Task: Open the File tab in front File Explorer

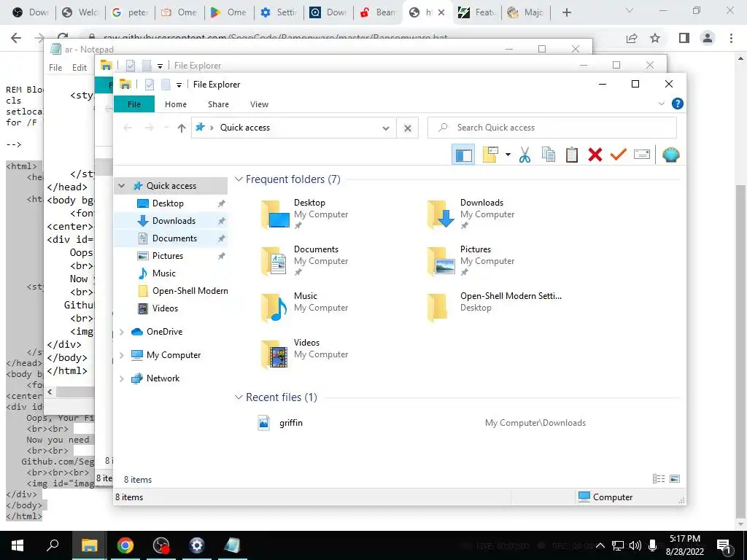Action: (134, 104)
